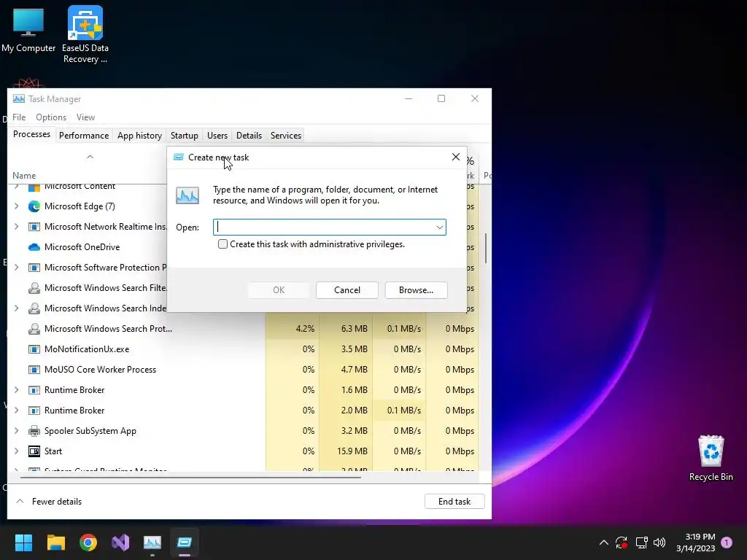747x560 pixels.
Task: Click the Create new task taskbar icon
Action: [x=185, y=542]
